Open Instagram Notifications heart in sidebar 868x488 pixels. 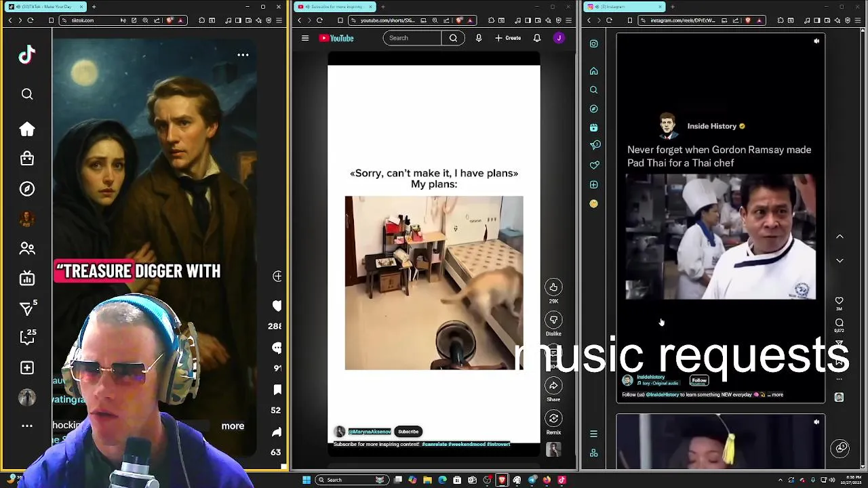(594, 165)
